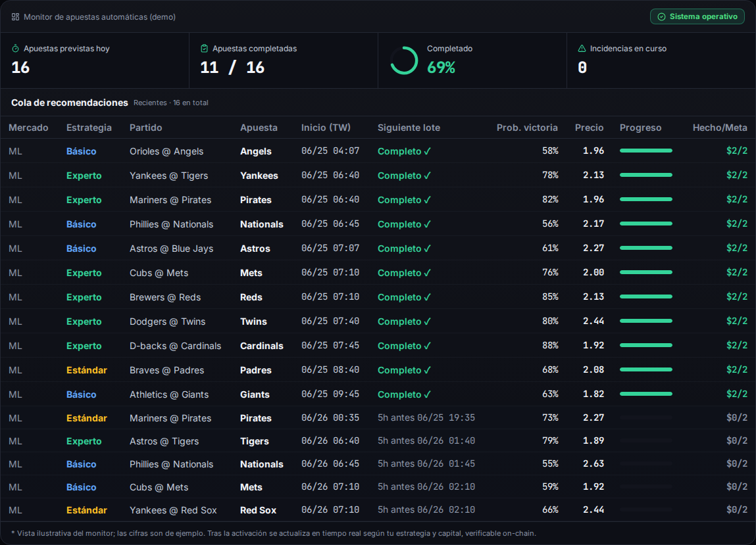Click the circular progress ring beside Completado
Image resolution: width=756 pixels, height=545 pixels.
point(403,60)
